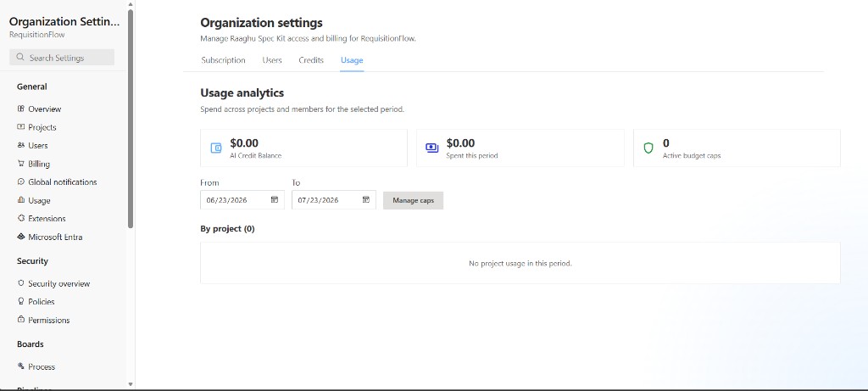Open the Billing cart icon

21,164
